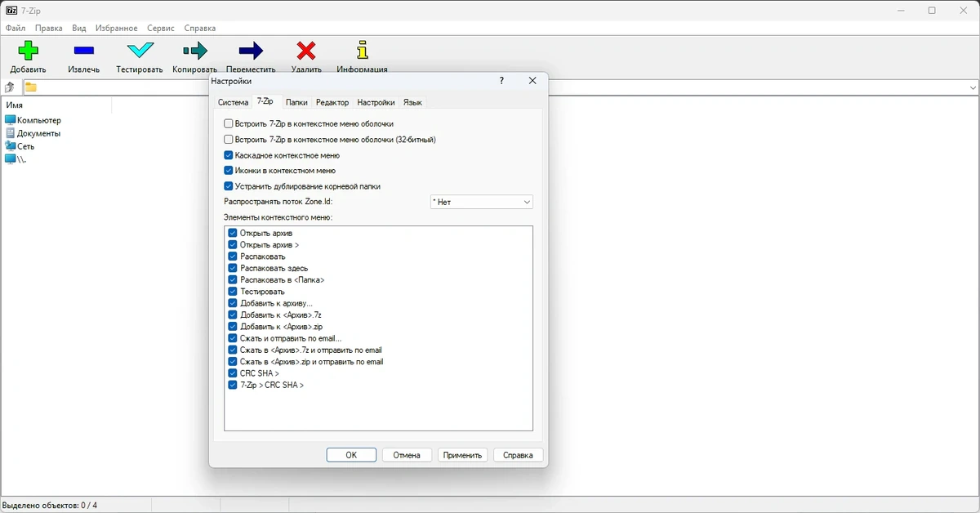980x513 pixels.
Task: Click the Имя column header
Action: coord(56,105)
